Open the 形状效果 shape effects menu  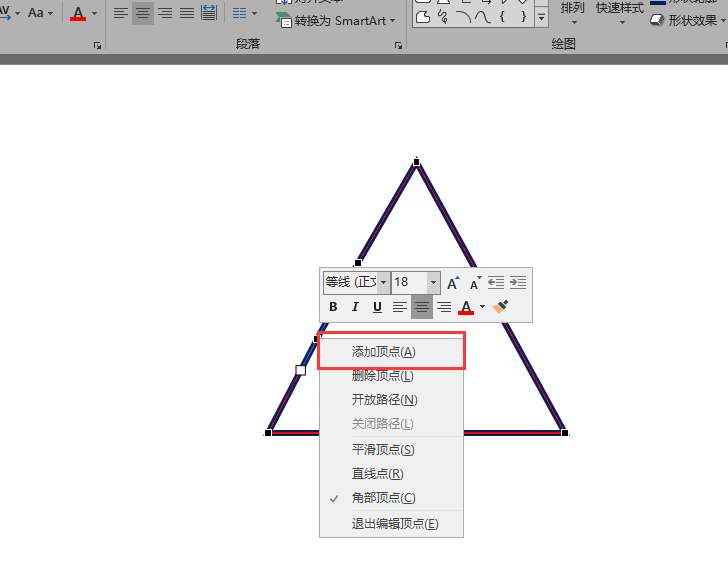(688, 20)
